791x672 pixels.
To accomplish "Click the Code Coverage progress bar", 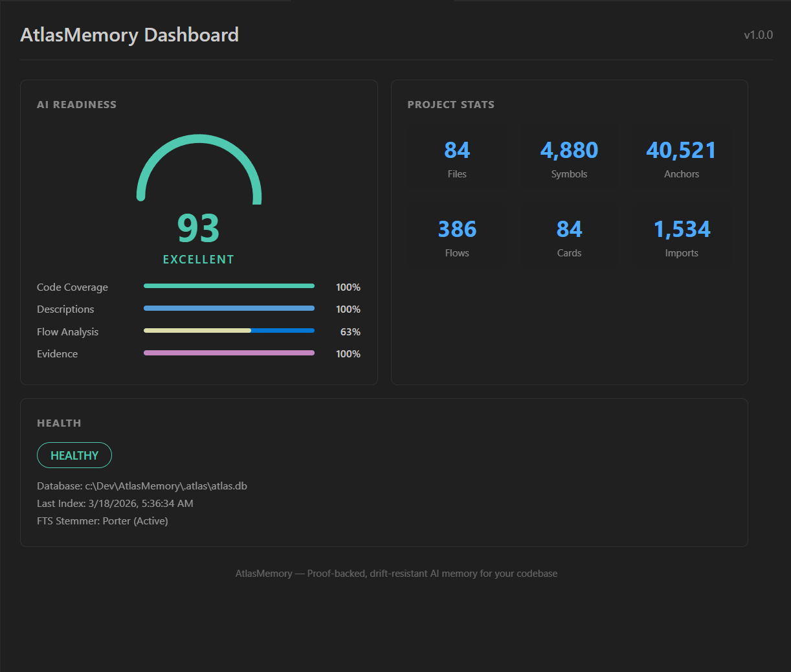I will click(228, 285).
